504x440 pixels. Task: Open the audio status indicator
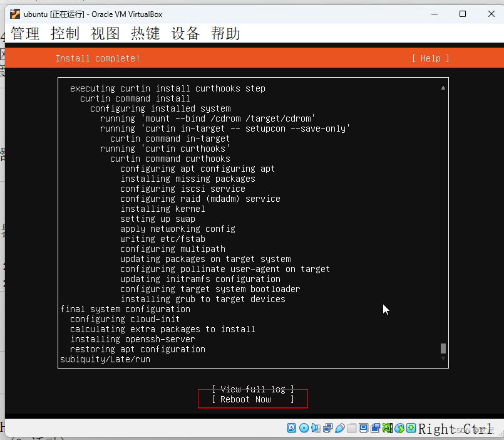click(x=314, y=427)
